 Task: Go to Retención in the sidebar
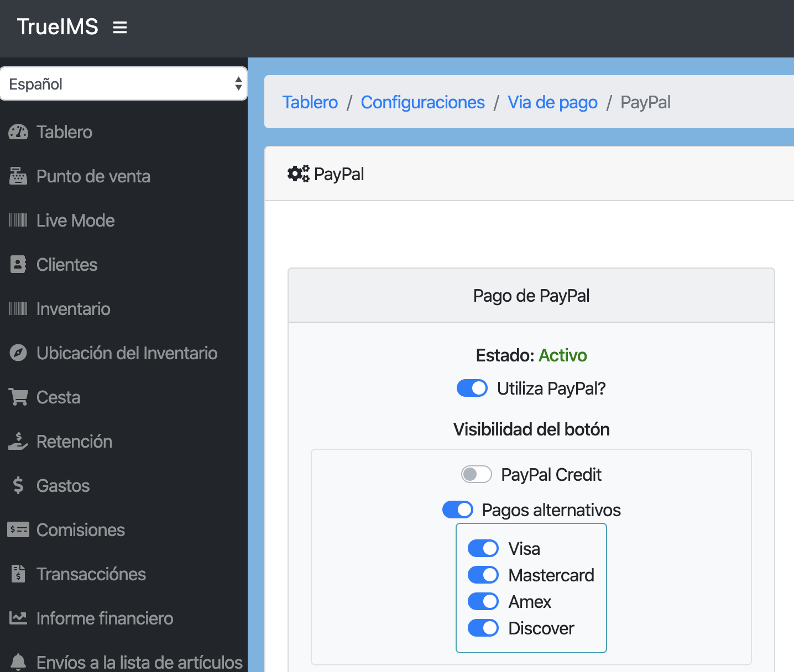[x=74, y=442]
